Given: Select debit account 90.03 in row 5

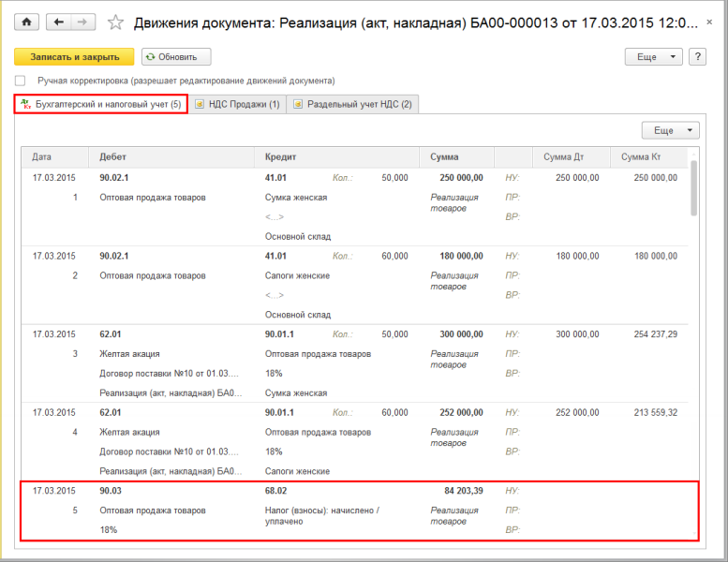Looking at the screenshot, I should [x=111, y=491].
